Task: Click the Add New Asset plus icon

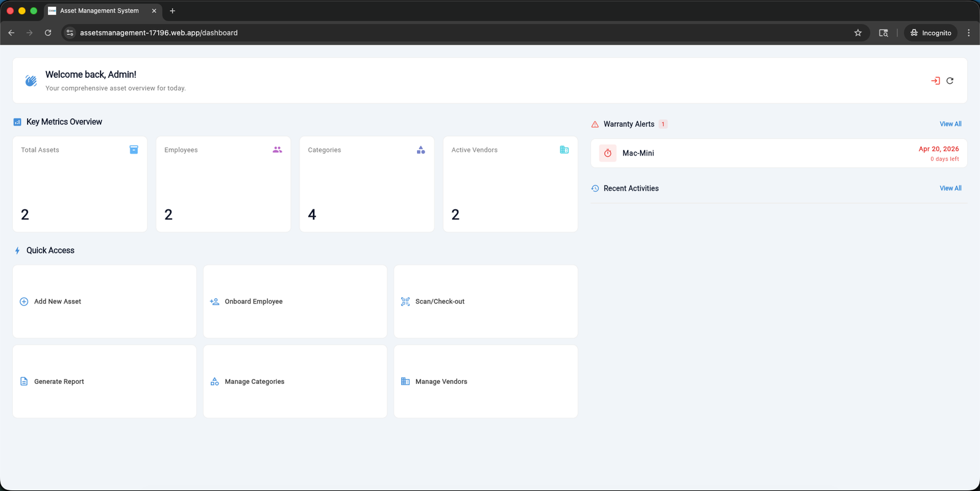Action: [x=24, y=301]
